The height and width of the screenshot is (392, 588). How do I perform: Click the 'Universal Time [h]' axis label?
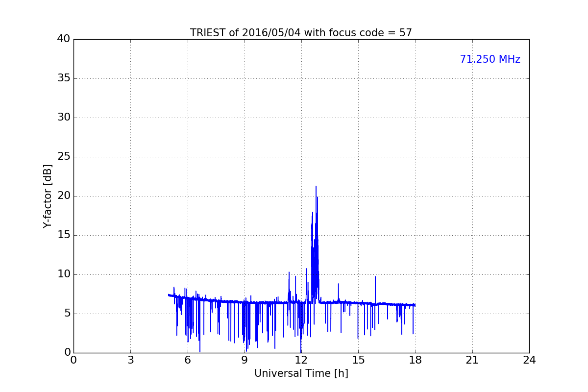301,373
